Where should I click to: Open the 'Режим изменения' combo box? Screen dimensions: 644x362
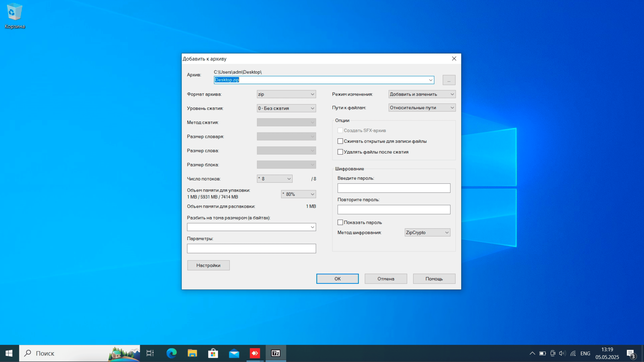(422, 94)
